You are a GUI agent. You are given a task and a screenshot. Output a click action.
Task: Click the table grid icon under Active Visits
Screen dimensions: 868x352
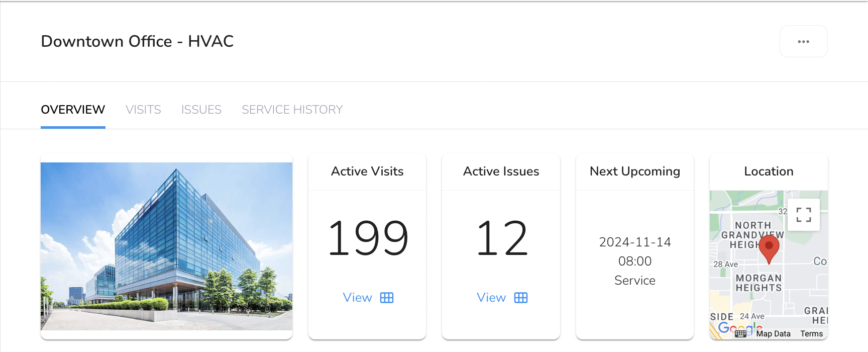coord(387,298)
